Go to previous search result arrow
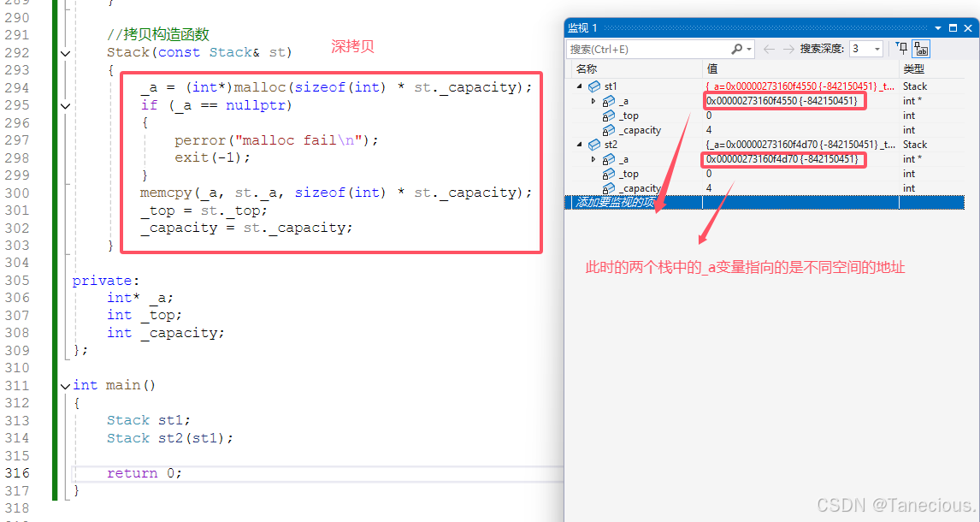The image size is (980, 522). [770, 49]
